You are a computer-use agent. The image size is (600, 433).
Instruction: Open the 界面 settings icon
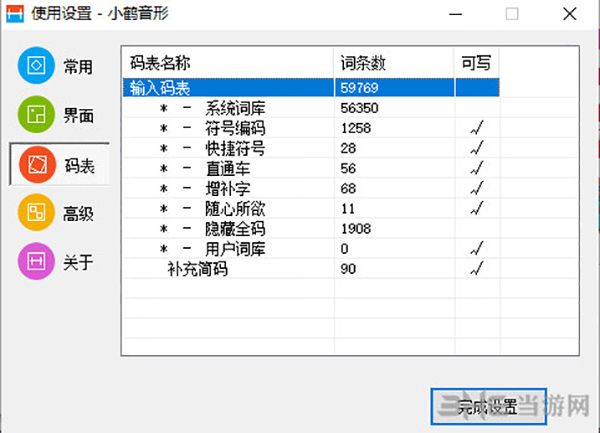pyautogui.click(x=36, y=114)
